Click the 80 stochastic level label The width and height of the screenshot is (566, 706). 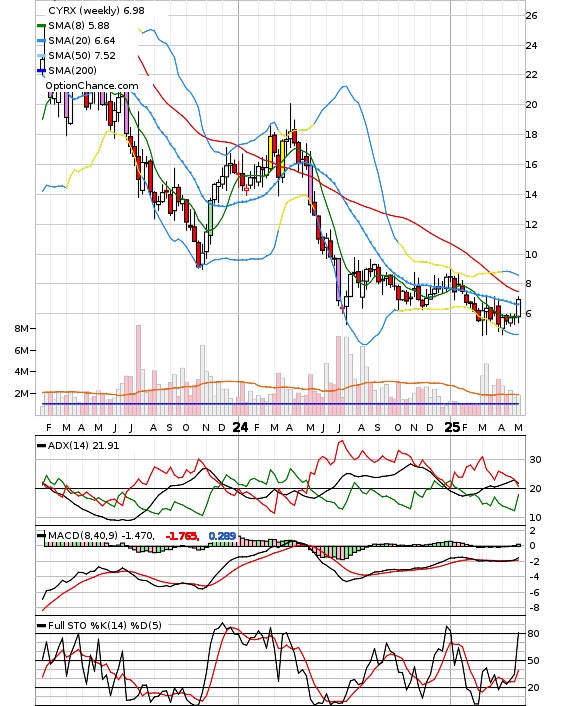coord(534,634)
